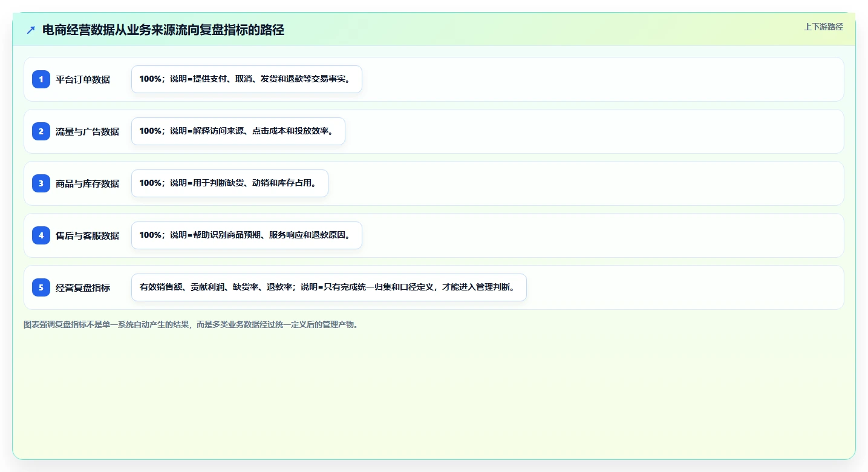Click the title 电商经营数据从业务来源流向复盘指标的路径
868x472 pixels.
[163, 30]
